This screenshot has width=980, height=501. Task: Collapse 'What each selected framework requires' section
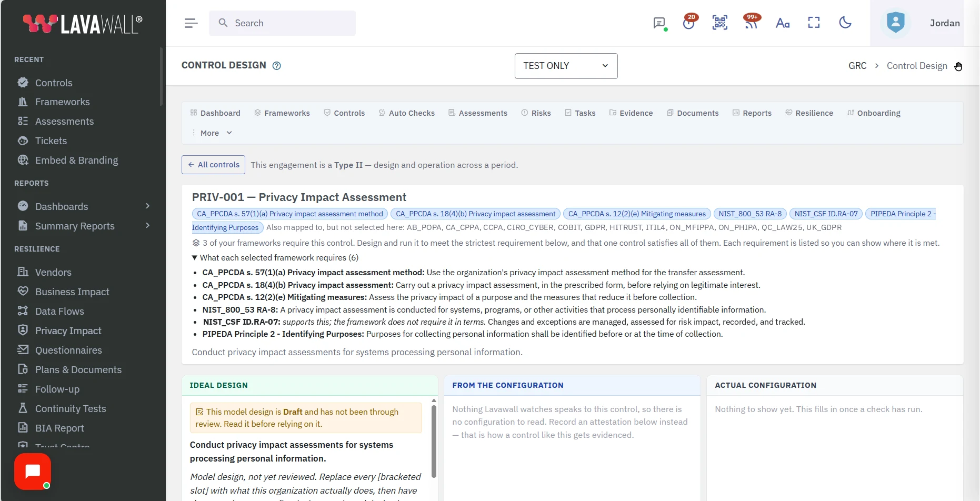tap(275, 258)
